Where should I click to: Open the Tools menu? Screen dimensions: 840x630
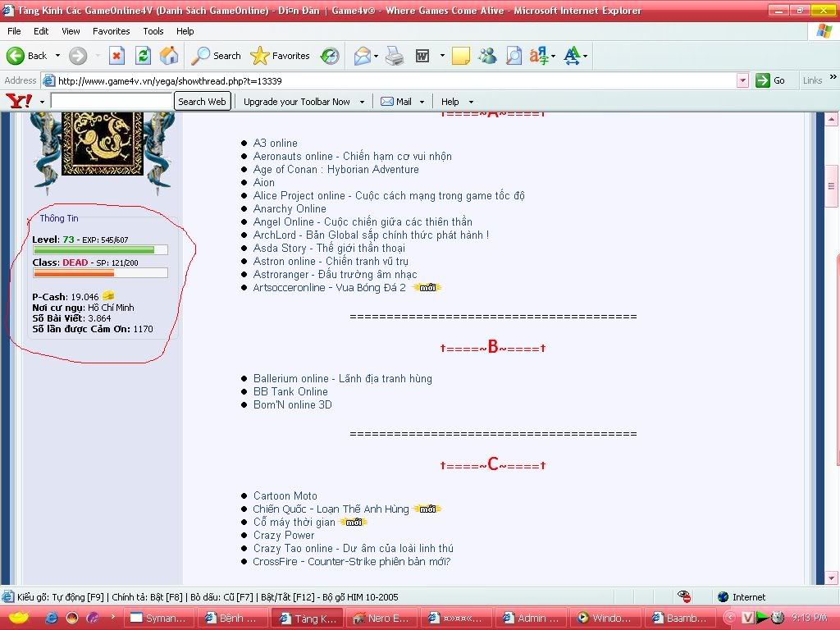153,31
